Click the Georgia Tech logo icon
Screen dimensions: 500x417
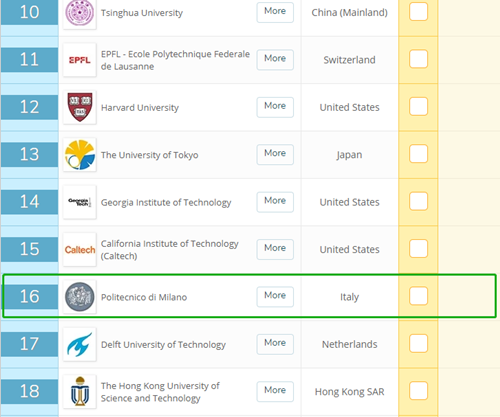pyautogui.click(x=80, y=202)
